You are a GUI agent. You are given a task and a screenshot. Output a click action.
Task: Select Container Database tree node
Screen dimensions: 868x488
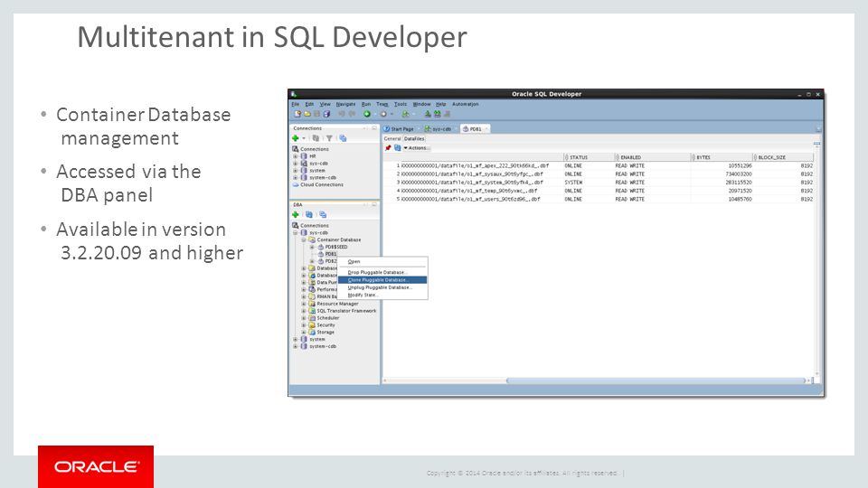(339, 240)
